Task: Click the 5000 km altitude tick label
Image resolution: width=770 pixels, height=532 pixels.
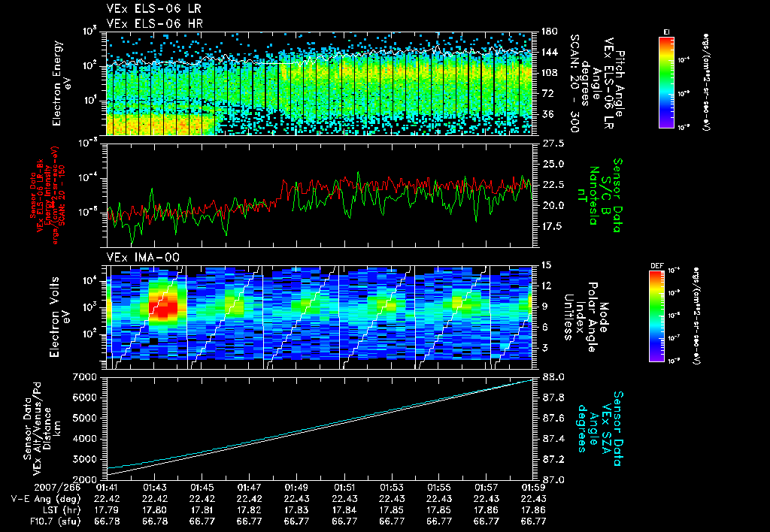Action: point(84,419)
